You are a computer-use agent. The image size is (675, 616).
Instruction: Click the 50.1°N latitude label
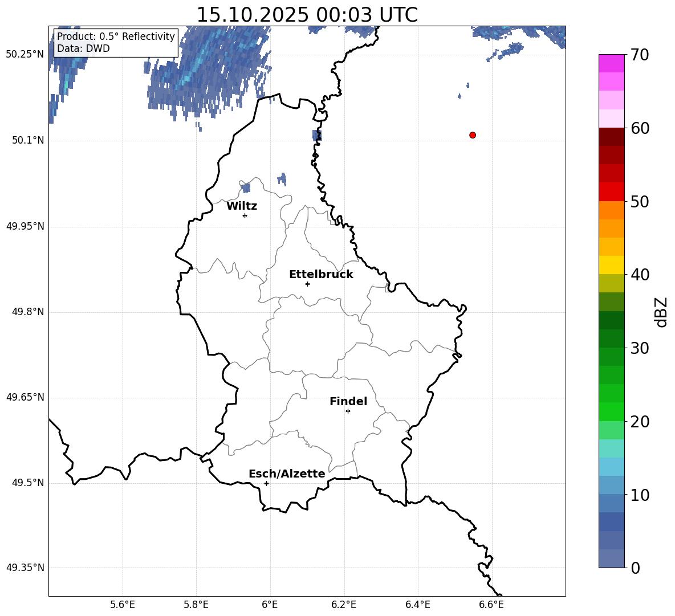pos(28,140)
